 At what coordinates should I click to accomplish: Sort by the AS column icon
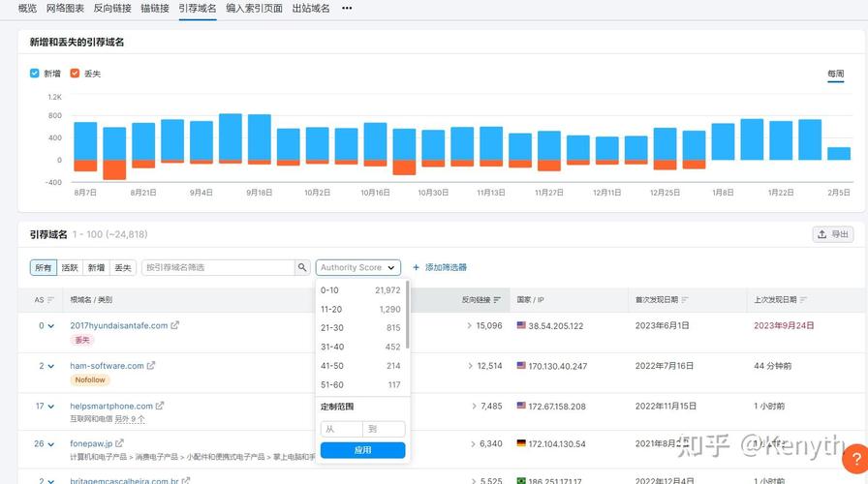coord(51,300)
